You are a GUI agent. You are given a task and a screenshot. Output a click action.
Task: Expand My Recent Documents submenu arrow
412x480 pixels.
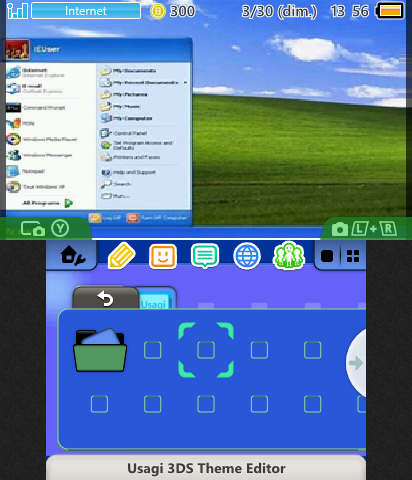(x=185, y=82)
